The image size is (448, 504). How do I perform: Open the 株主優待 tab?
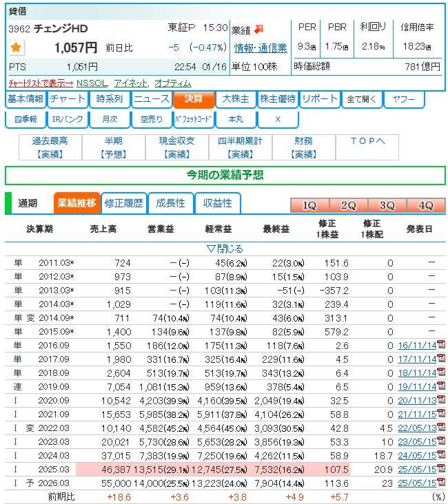[x=278, y=99]
